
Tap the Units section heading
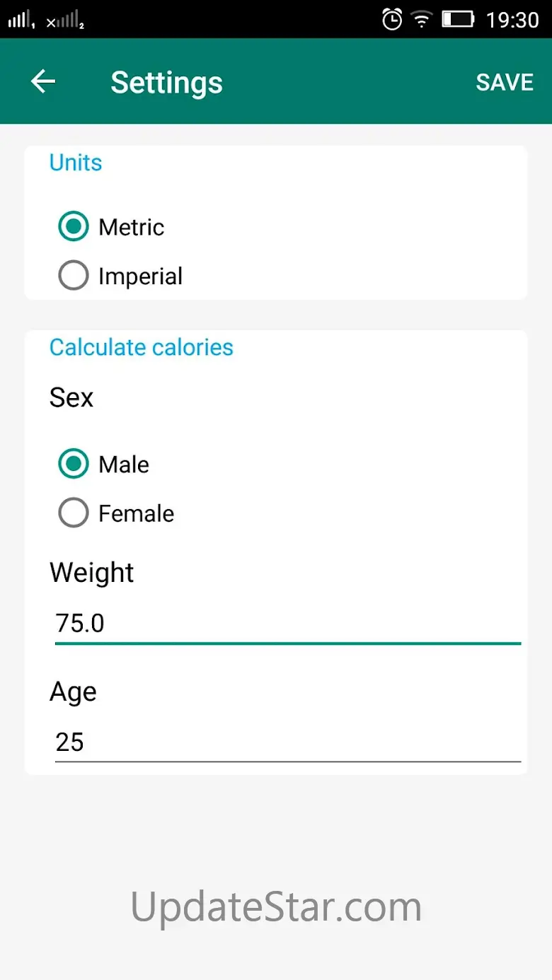76,163
